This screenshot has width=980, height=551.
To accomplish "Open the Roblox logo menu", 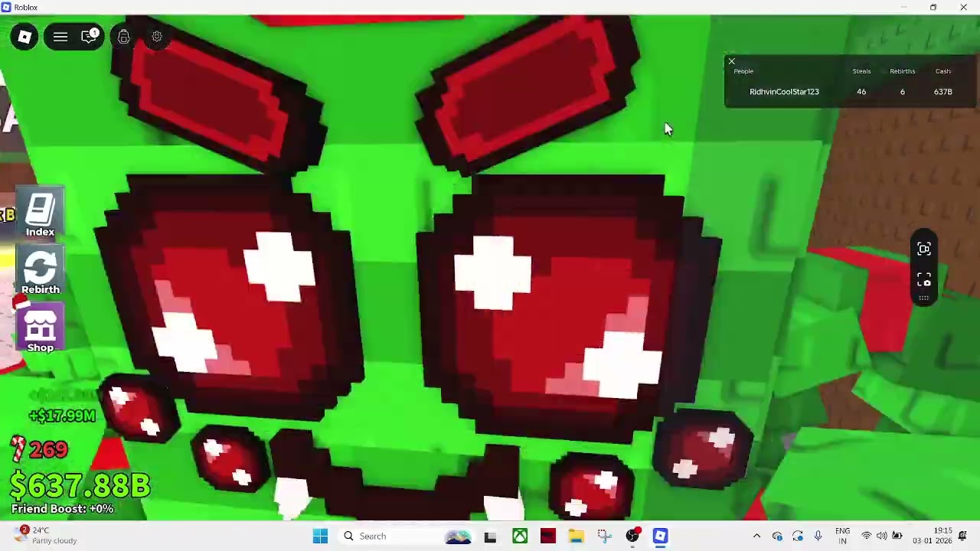I will click(24, 37).
